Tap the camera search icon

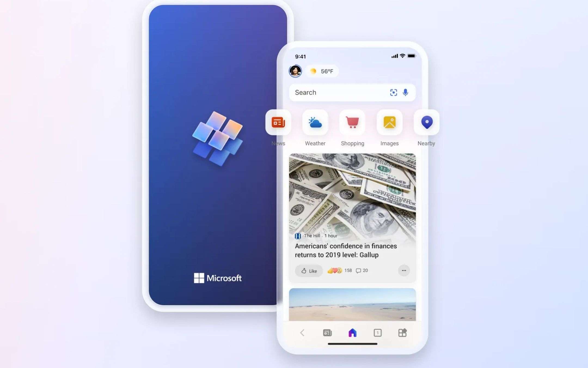[393, 92]
